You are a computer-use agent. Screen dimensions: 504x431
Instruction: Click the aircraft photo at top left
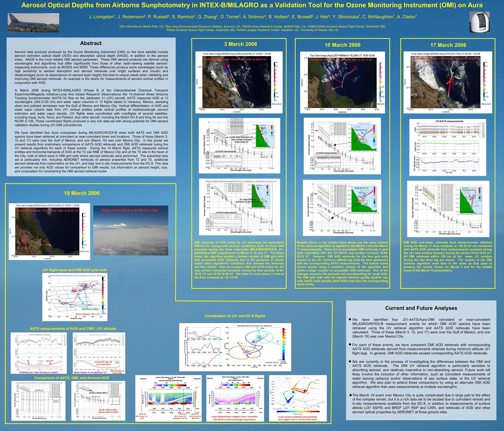pyautogui.click(x=33, y=23)
